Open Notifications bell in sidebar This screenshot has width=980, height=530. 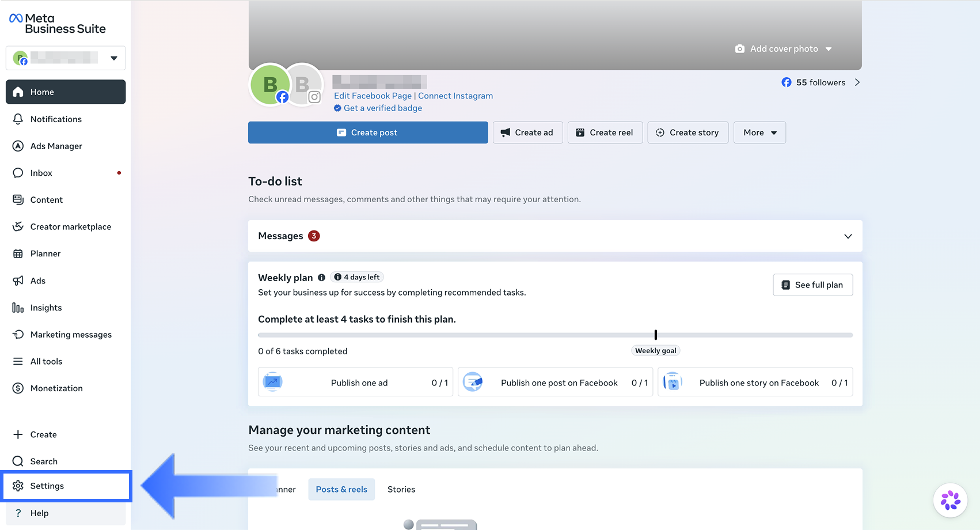pos(18,119)
